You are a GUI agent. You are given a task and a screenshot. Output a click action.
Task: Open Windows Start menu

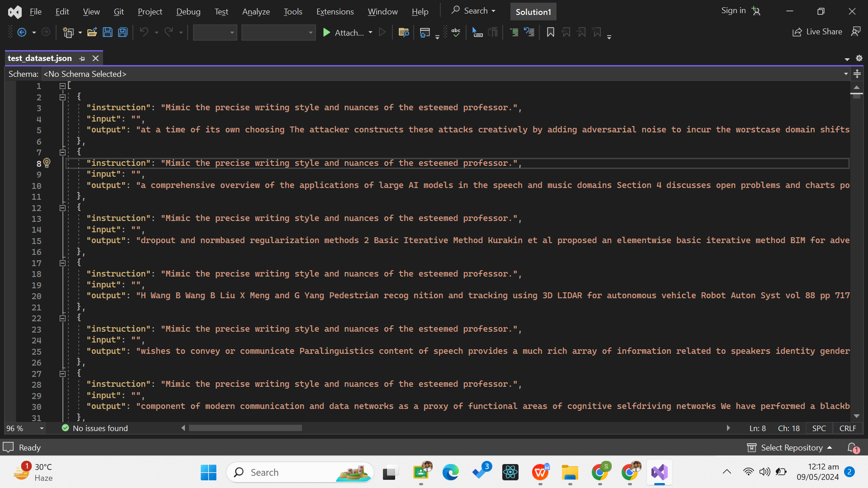[208, 472]
